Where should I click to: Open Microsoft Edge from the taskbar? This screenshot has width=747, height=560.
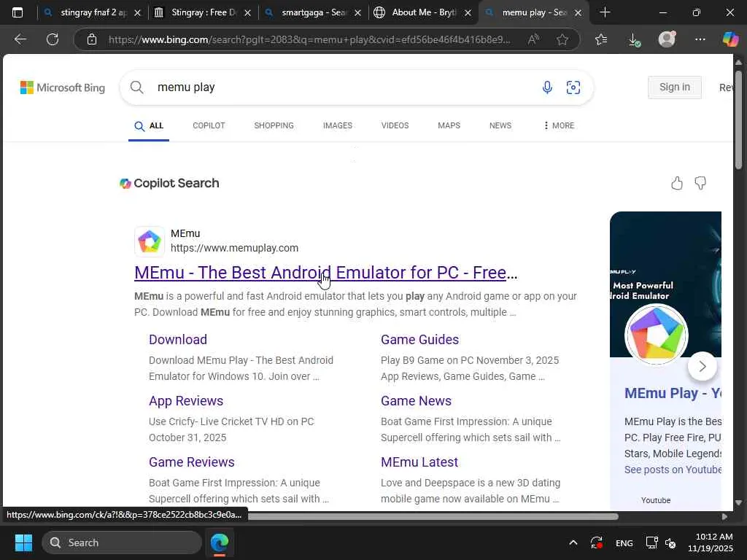(219, 542)
